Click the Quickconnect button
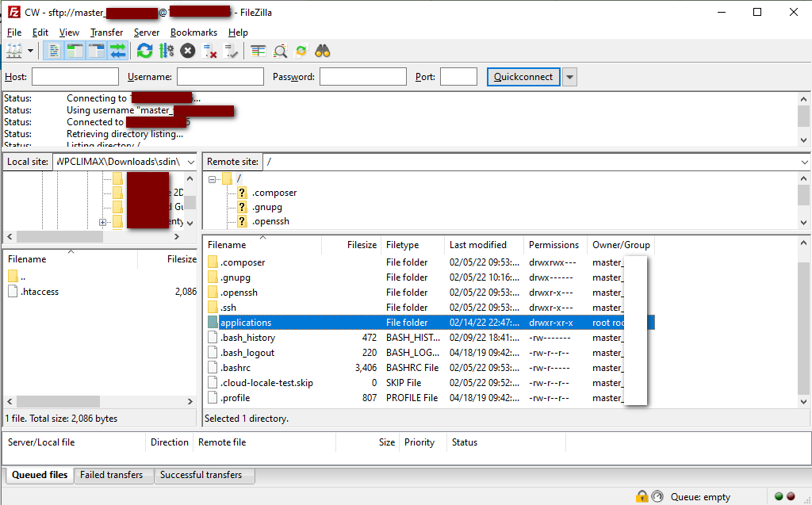This screenshot has height=505, width=812. point(523,77)
